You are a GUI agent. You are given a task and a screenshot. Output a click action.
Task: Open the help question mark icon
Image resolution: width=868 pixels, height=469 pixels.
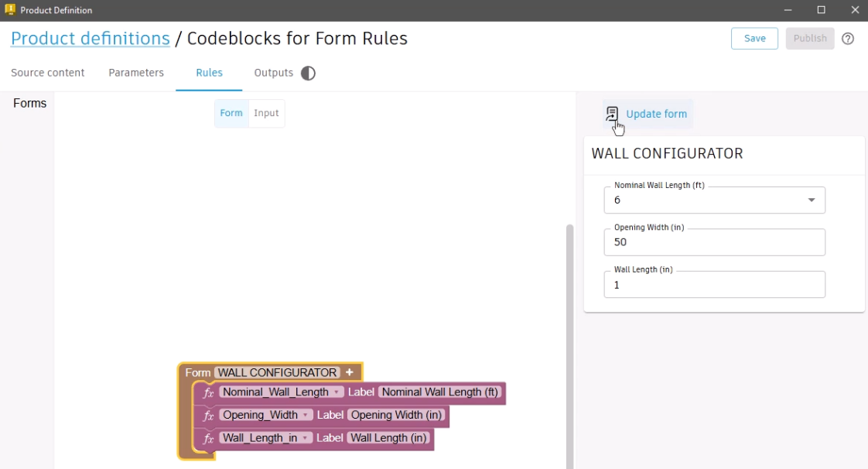click(848, 39)
